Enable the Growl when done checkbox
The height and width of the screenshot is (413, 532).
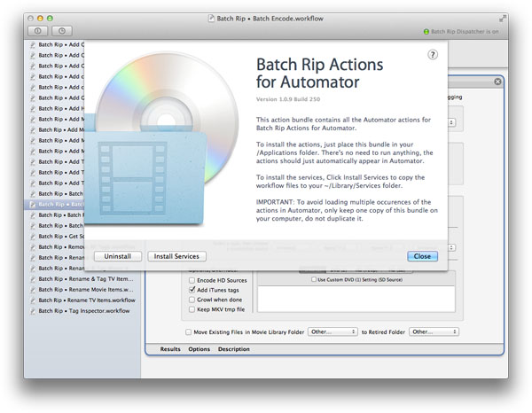pos(192,300)
